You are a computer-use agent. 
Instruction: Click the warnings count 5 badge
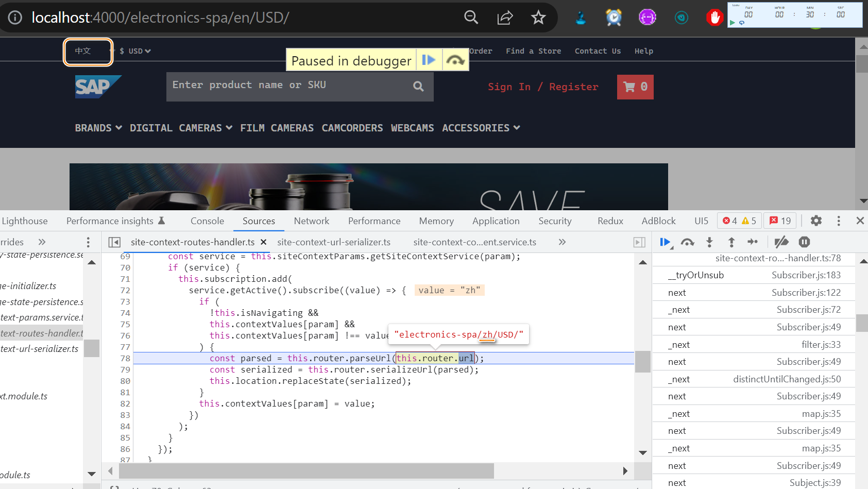coord(748,221)
